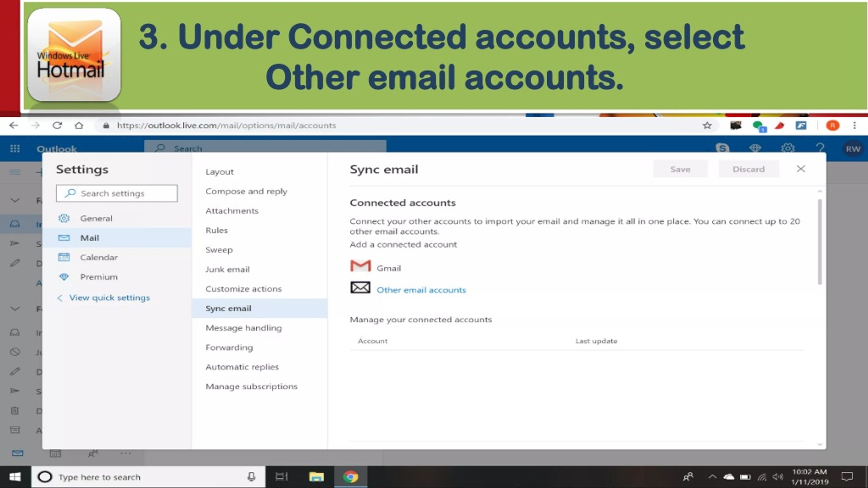868x488 pixels.
Task: Select the General settings category
Action: coord(117,219)
